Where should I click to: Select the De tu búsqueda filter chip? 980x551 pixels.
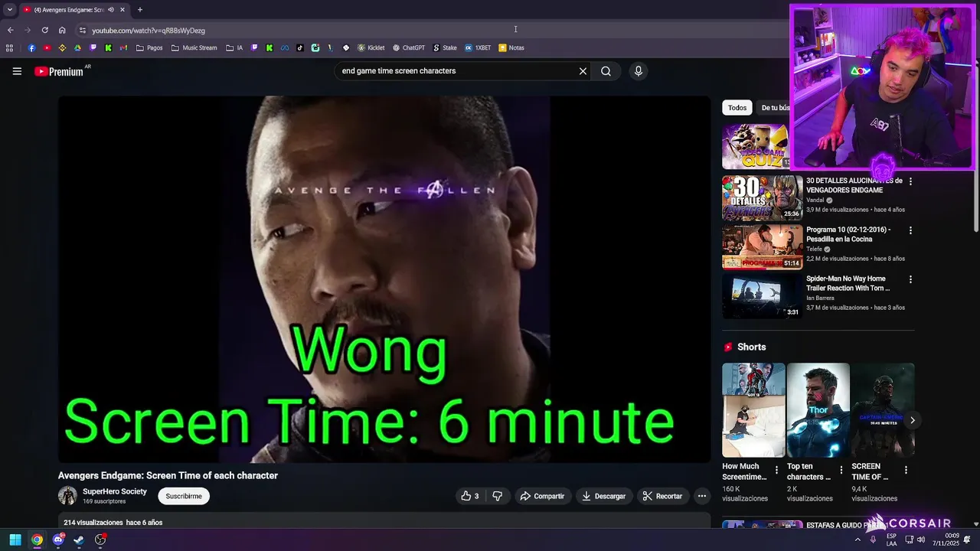point(774,108)
